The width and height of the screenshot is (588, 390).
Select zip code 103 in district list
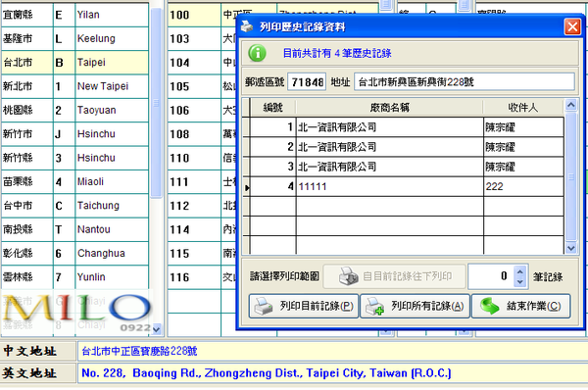(194, 38)
